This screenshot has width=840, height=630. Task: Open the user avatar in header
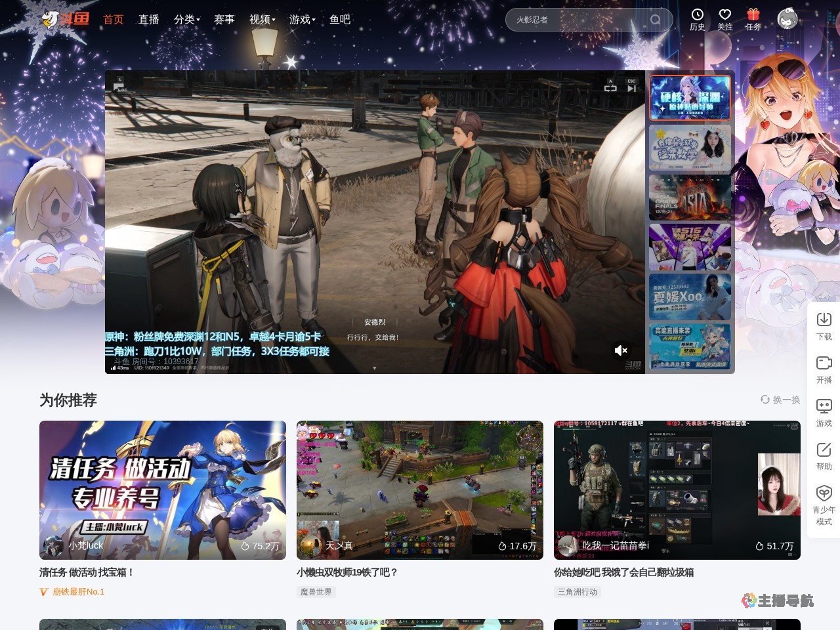tap(787, 19)
